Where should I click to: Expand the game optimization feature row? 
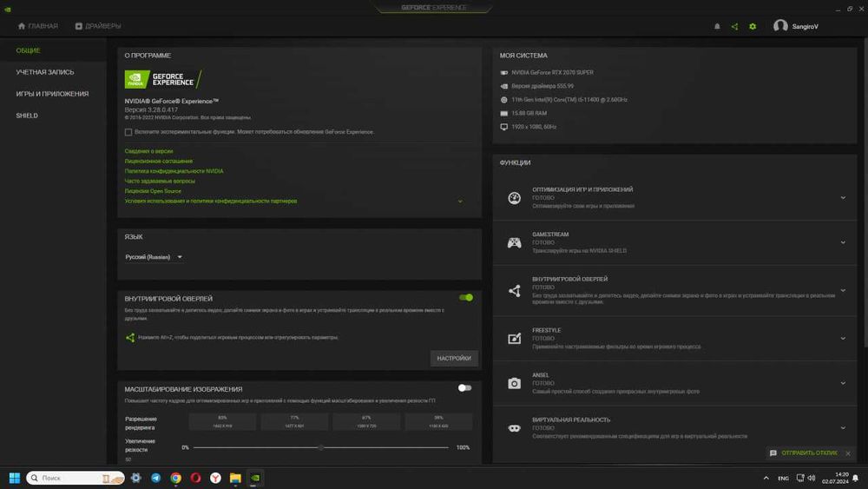pos(674,198)
